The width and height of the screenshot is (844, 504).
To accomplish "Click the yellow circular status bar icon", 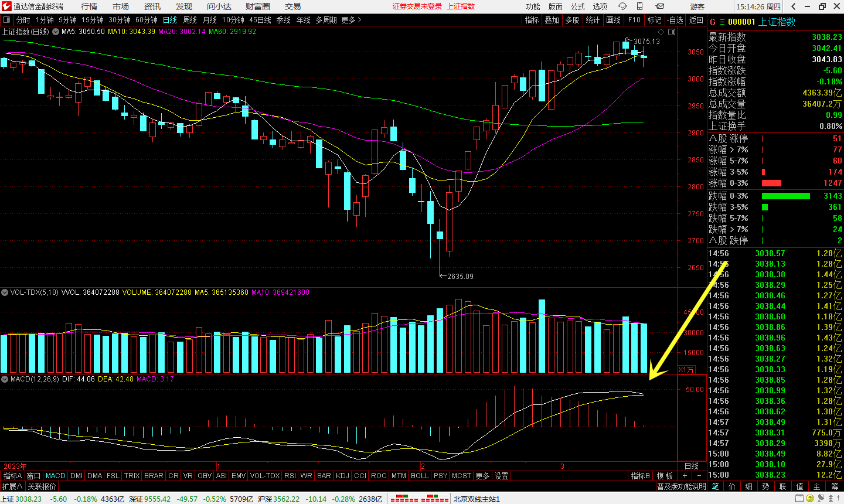I will tap(810, 498).
